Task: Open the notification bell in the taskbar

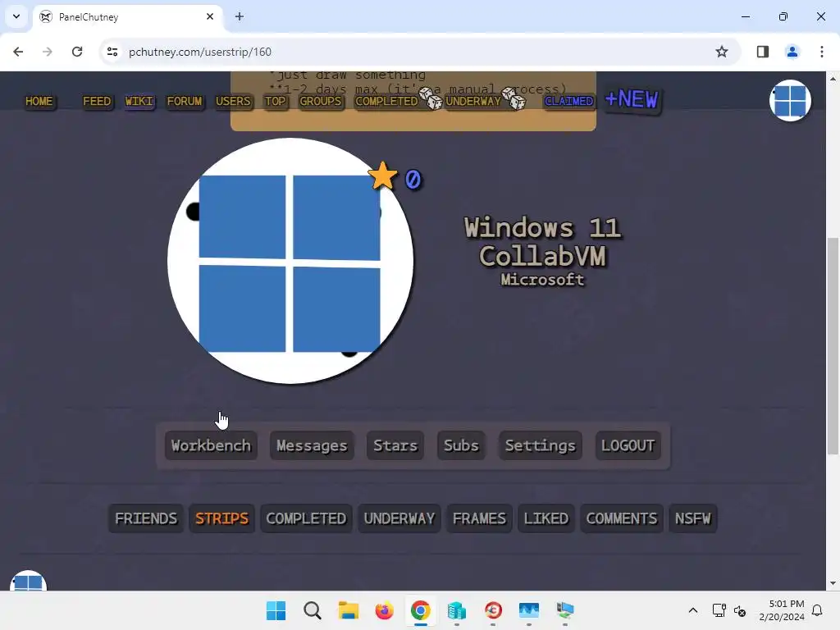Action: pyautogui.click(x=817, y=610)
